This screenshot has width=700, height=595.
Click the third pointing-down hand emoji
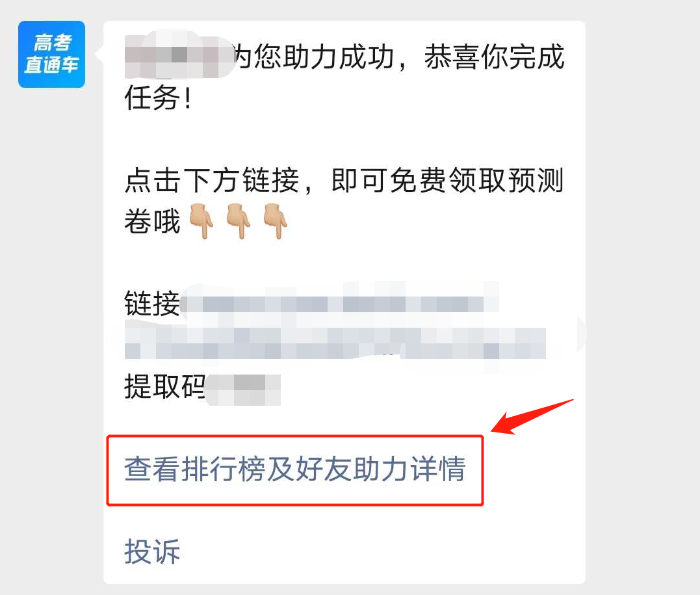click(x=275, y=221)
